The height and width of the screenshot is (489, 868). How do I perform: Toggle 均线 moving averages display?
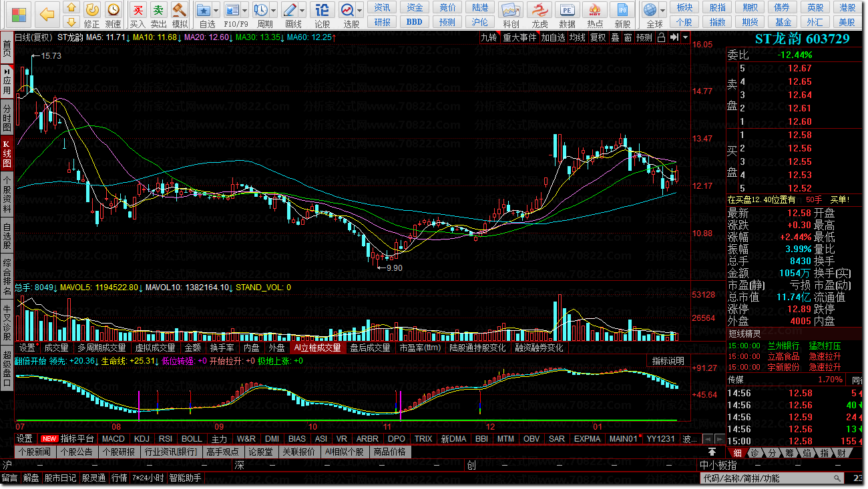(578, 38)
